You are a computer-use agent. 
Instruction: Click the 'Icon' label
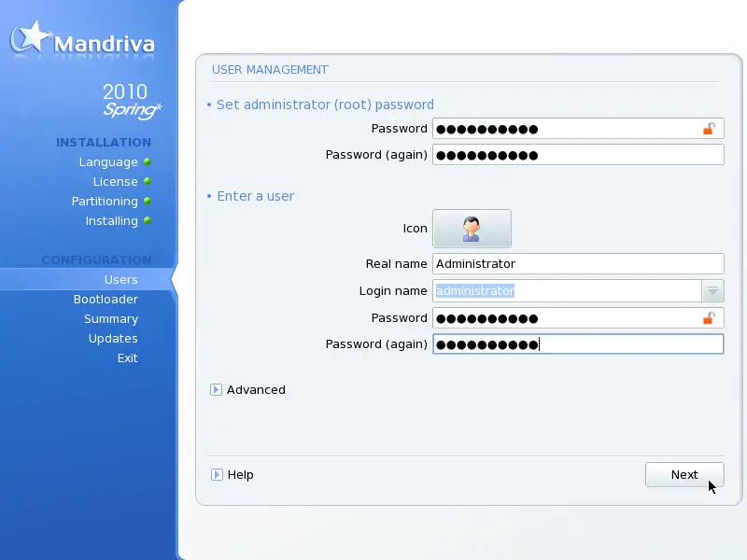415,229
